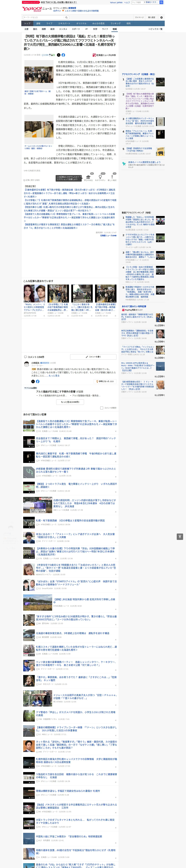This screenshot has width=186, height=868.
Task: Open settings with the gear icon
Action: click(161, 18)
